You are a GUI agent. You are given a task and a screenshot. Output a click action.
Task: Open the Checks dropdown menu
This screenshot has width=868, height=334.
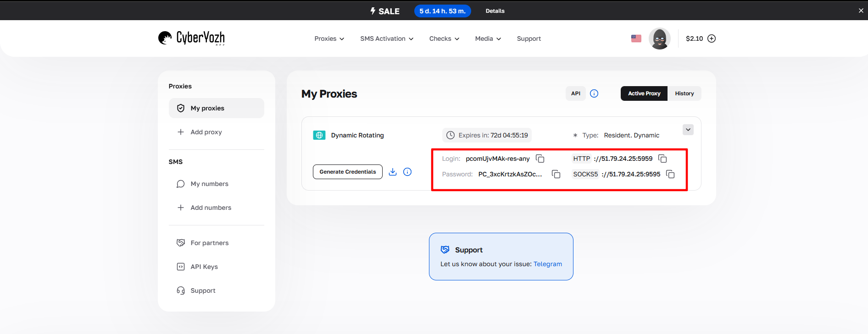[444, 38]
